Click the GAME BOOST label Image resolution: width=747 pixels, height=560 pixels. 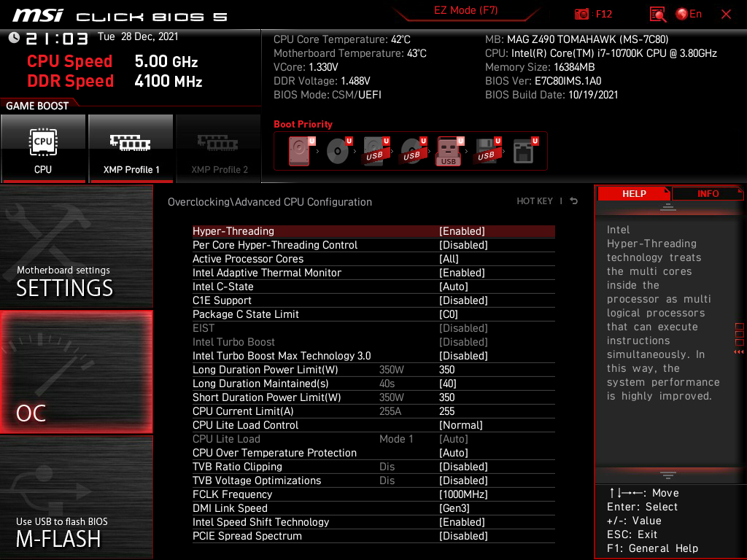point(37,106)
